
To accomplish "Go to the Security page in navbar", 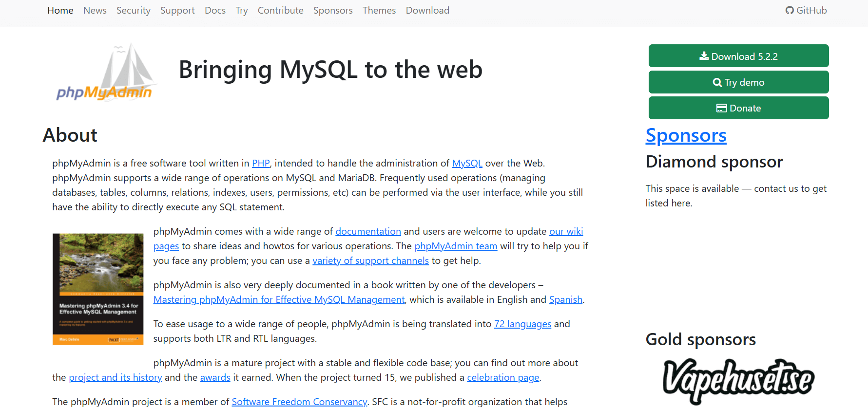I will coord(134,10).
